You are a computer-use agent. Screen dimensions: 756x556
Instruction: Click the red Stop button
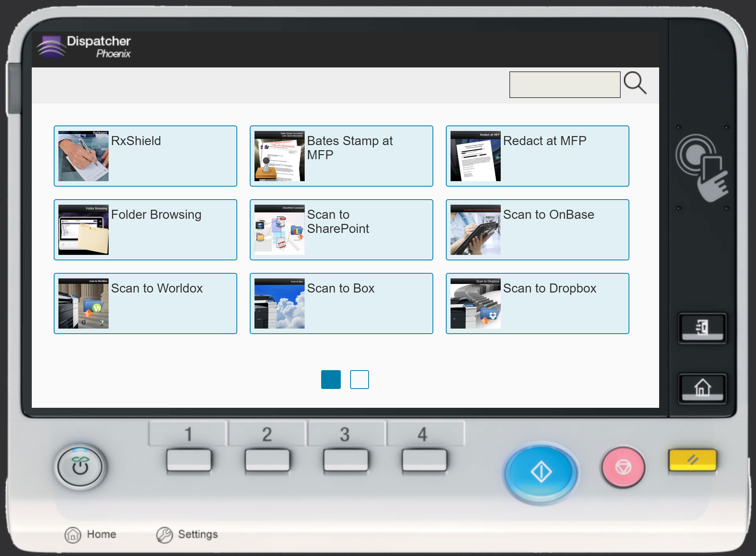(x=623, y=467)
